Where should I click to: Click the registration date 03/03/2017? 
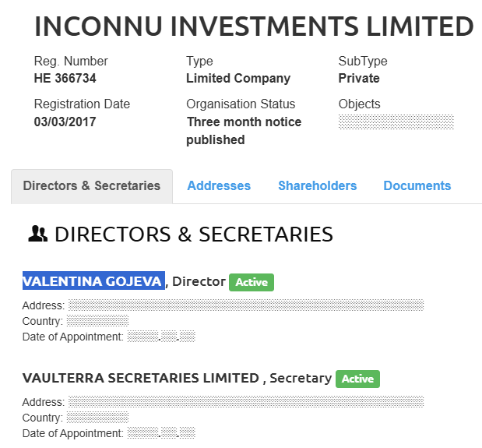pos(65,122)
